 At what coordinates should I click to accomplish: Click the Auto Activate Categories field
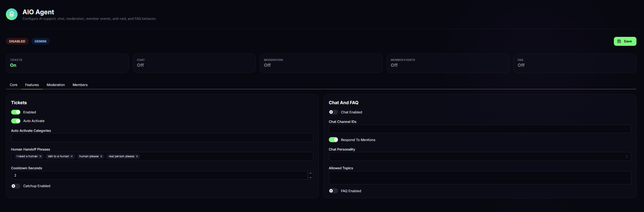coord(162,138)
